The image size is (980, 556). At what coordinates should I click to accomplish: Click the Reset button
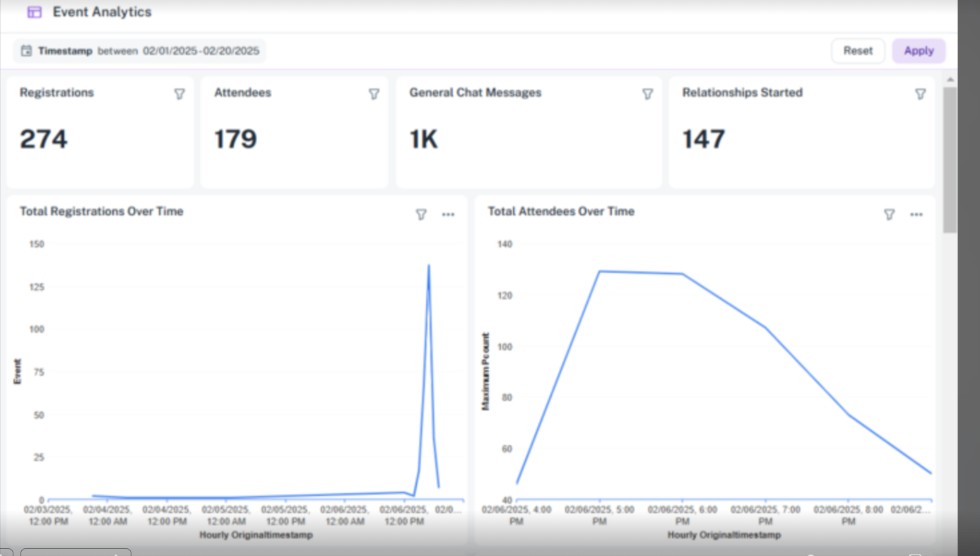coord(858,51)
